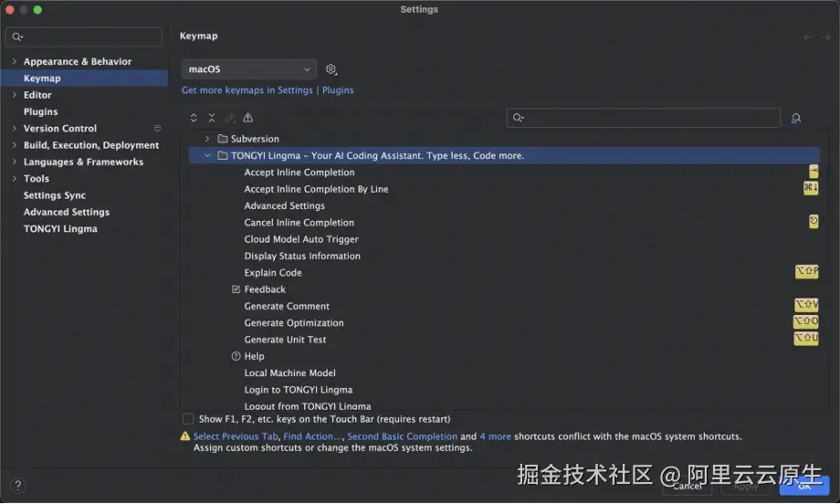Click the Explain Code shortcut badge

click(x=807, y=271)
